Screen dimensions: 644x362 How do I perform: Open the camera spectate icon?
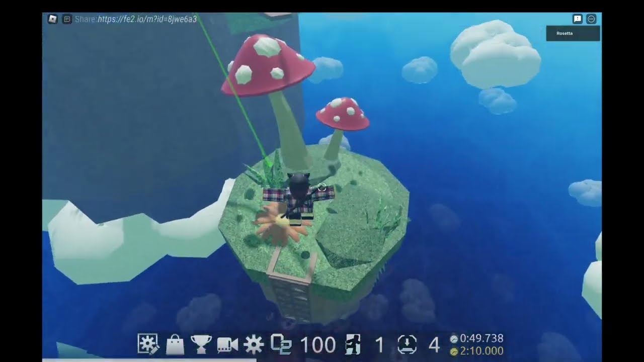click(227, 345)
